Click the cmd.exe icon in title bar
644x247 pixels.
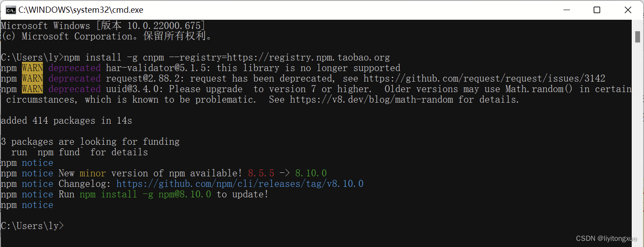[x=11, y=10]
